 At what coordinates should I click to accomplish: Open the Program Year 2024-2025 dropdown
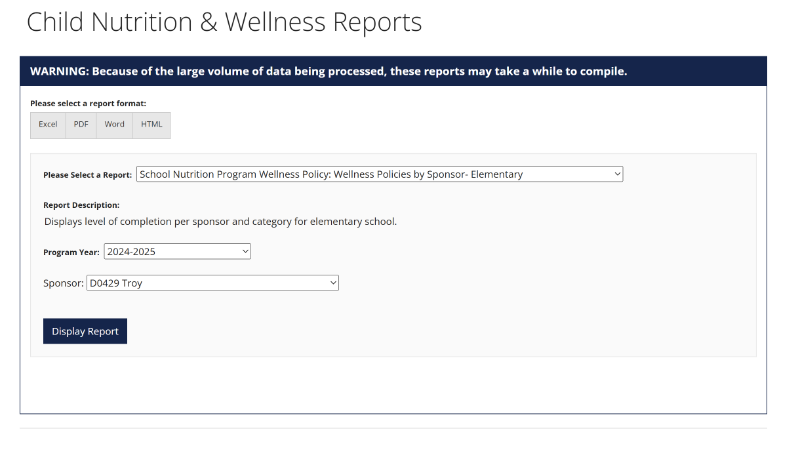[x=176, y=252]
